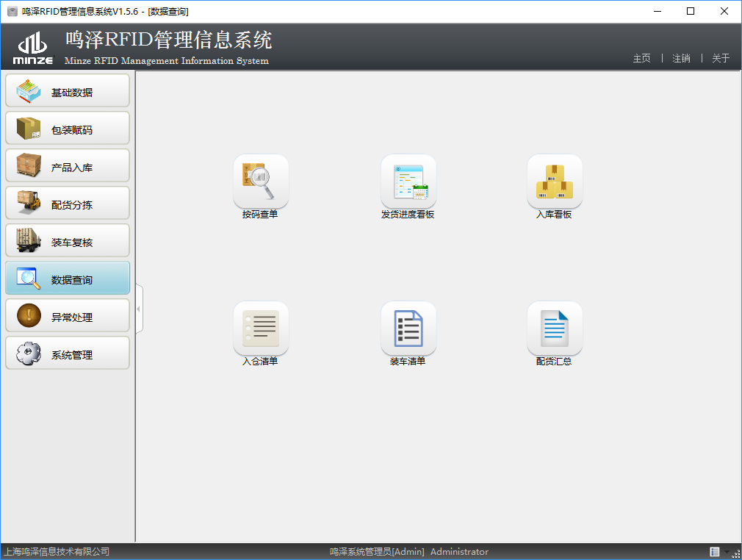The image size is (742, 560).
Task: Open the 按码查单 query icon
Action: pyautogui.click(x=260, y=182)
